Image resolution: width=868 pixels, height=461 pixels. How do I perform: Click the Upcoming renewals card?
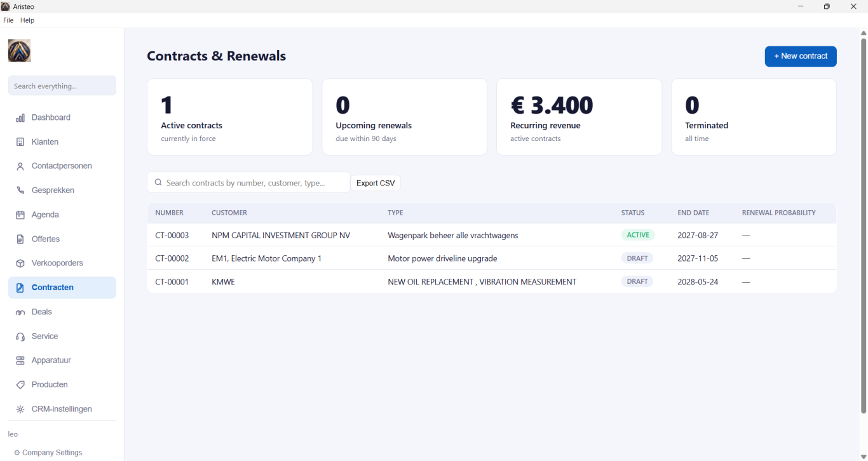[405, 117]
